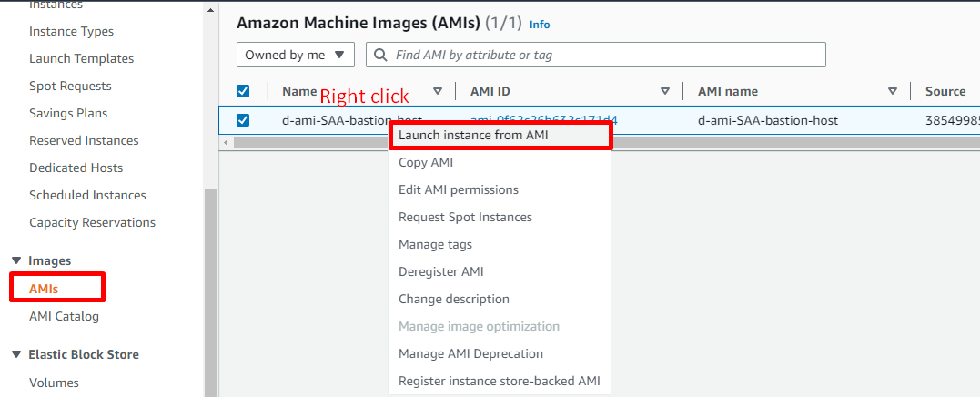
Task: Collapse the Images section in sidebar
Action: (x=15, y=260)
